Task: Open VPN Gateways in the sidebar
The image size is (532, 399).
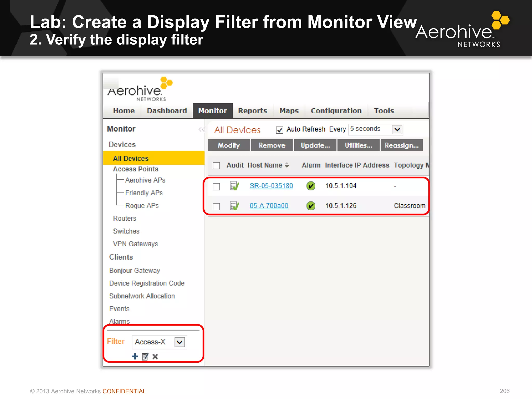Action: [x=135, y=244]
